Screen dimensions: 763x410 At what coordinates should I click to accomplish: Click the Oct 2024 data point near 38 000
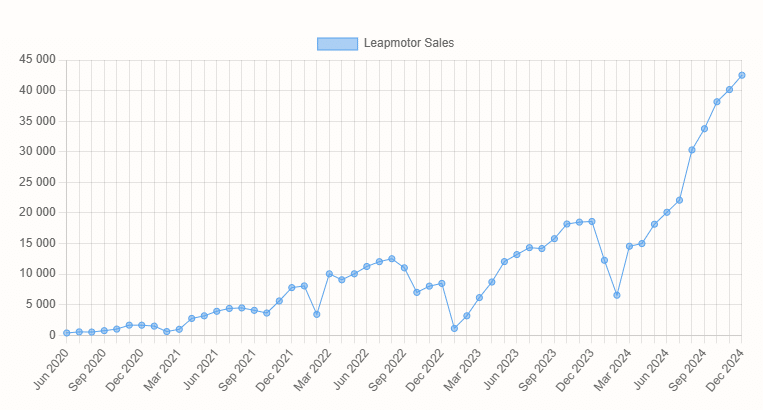pyautogui.click(x=717, y=102)
